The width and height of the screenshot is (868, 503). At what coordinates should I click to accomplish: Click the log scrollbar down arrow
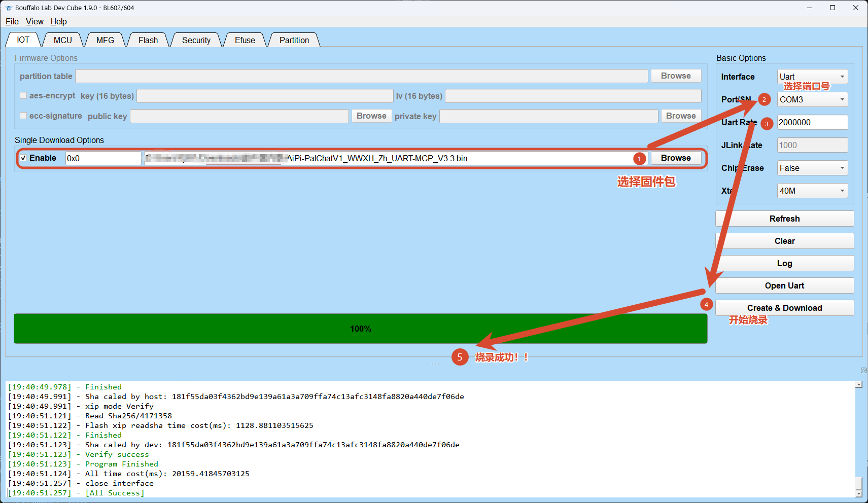click(858, 493)
